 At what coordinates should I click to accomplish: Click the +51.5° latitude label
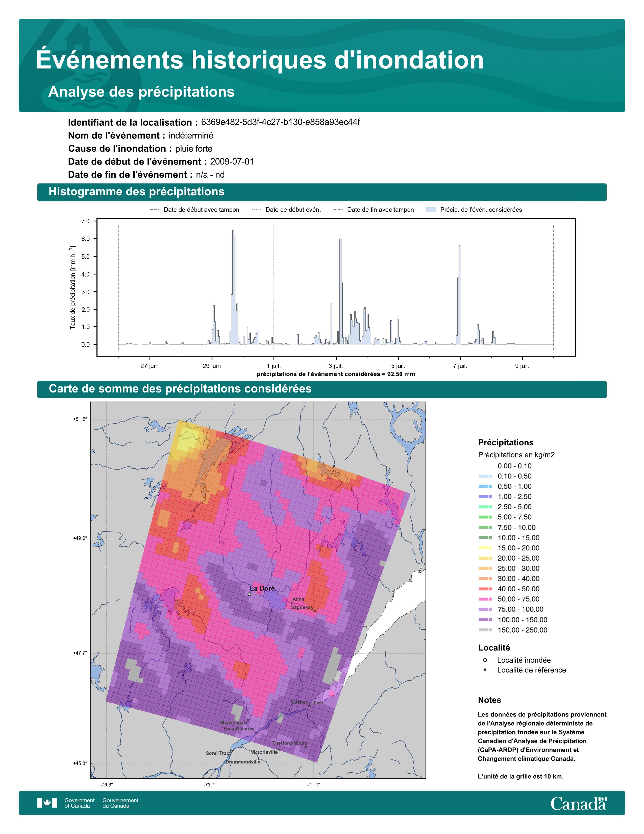(80, 419)
